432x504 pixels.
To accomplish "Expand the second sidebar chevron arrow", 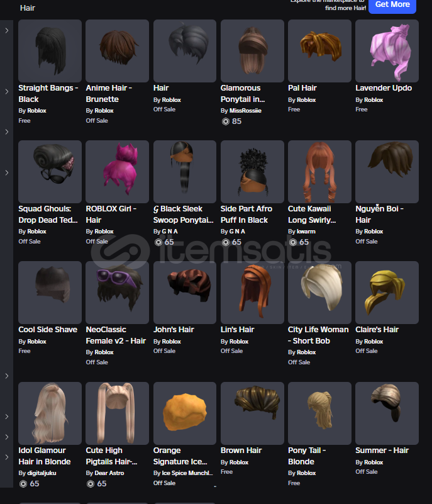I will point(7,92).
